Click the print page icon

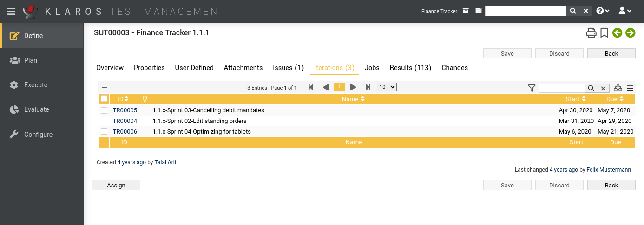[x=591, y=33]
